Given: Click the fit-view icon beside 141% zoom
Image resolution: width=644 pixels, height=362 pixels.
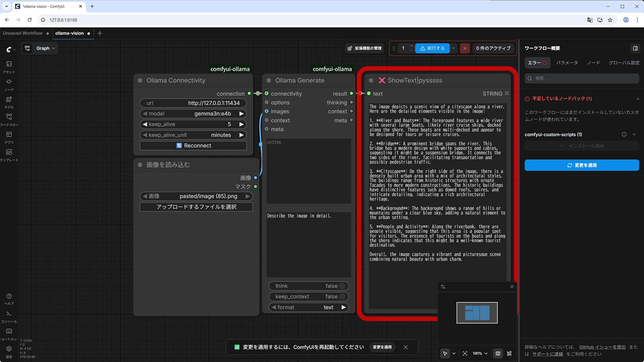Looking at the screenshot, I should point(465,353).
